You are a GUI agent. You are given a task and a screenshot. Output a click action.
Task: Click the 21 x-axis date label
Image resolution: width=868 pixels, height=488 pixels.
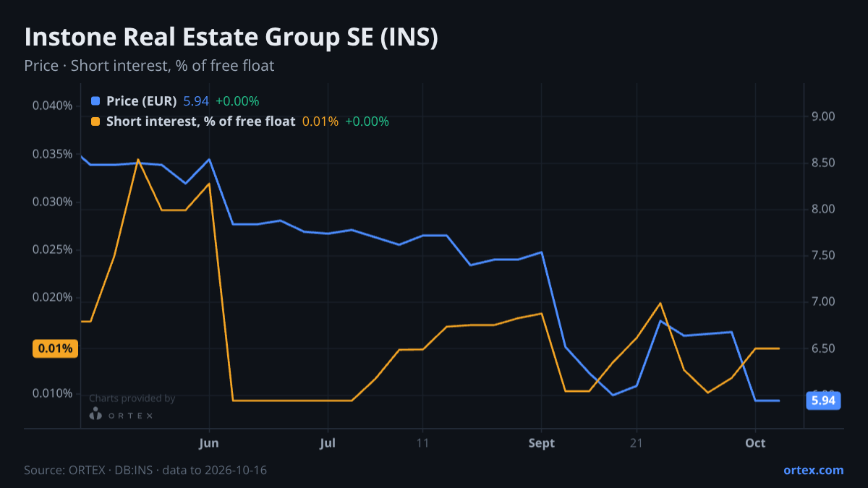pyautogui.click(x=637, y=443)
